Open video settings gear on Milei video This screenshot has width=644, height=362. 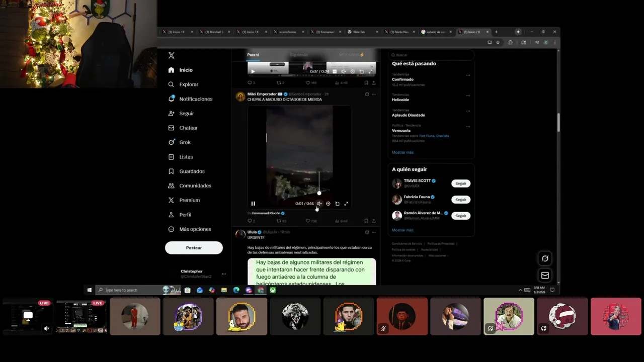tap(328, 204)
